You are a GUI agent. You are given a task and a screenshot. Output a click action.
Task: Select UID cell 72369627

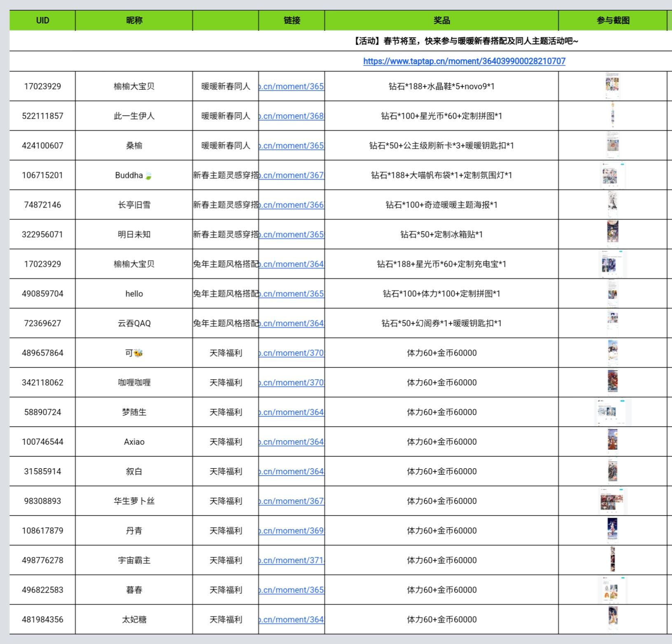pyautogui.click(x=42, y=324)
